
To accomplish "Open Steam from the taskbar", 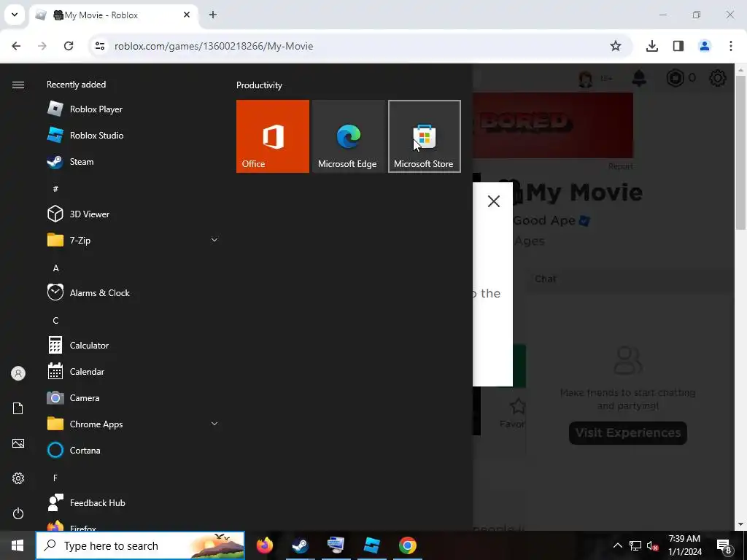I will pyautogui.click(x=300, y=545).
